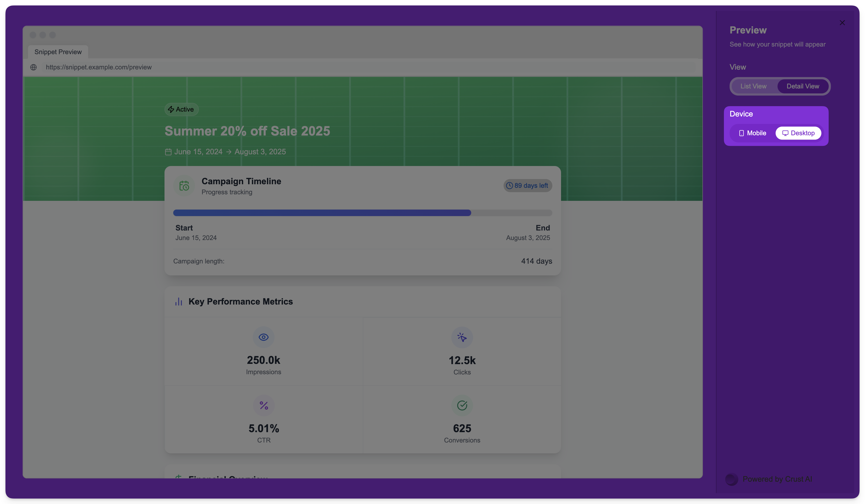The width and height of the screenshot is (865, 504).
Task: Click the Summer 20% off Sale 2025 title
Action: tap(247, 131)
